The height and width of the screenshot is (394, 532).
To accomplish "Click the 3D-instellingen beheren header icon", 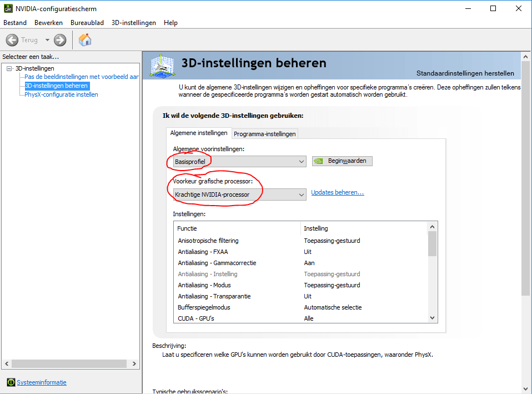I will pyautogui.click(x=163, y=66).
